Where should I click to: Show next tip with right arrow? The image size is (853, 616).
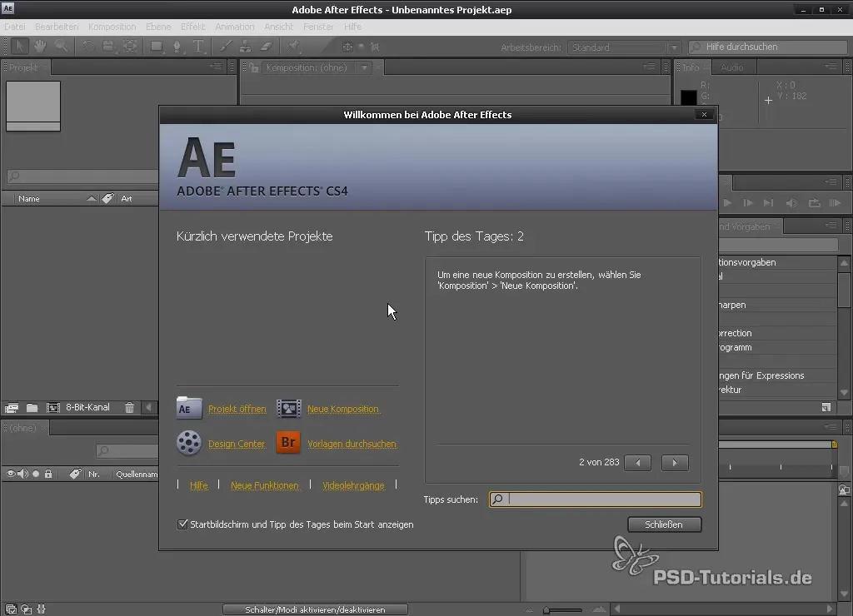pos(675,463)
